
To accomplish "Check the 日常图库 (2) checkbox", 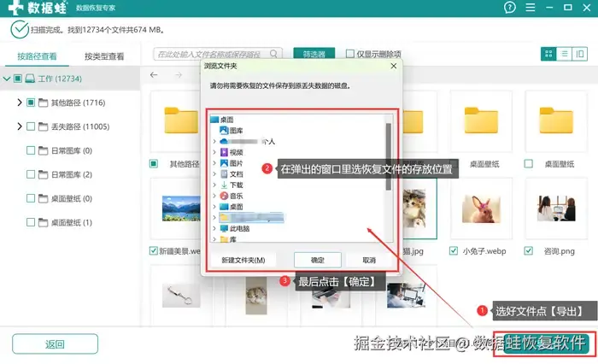I will (31, 174).
